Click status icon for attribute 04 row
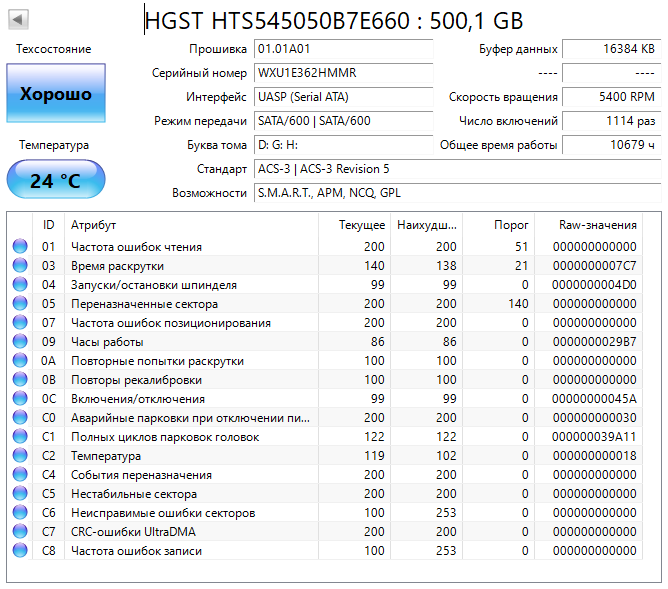The height and width of the screenshot is (589, 668). coord(20,284)
